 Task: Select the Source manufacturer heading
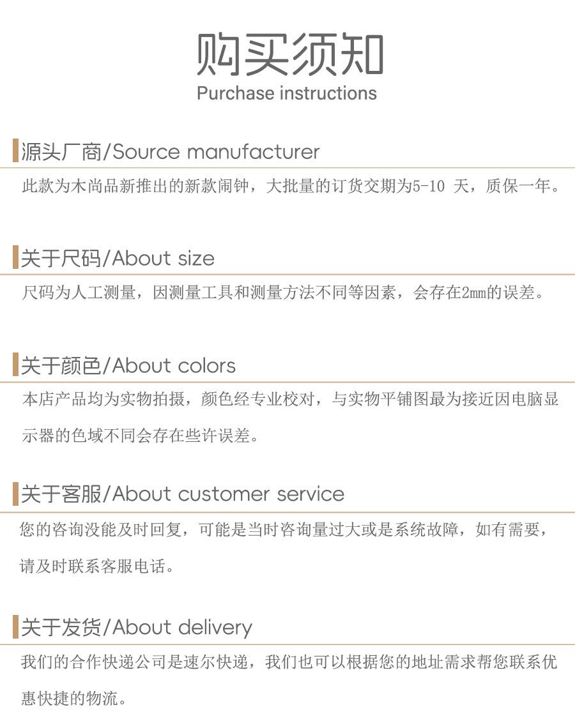coord(170,151)
